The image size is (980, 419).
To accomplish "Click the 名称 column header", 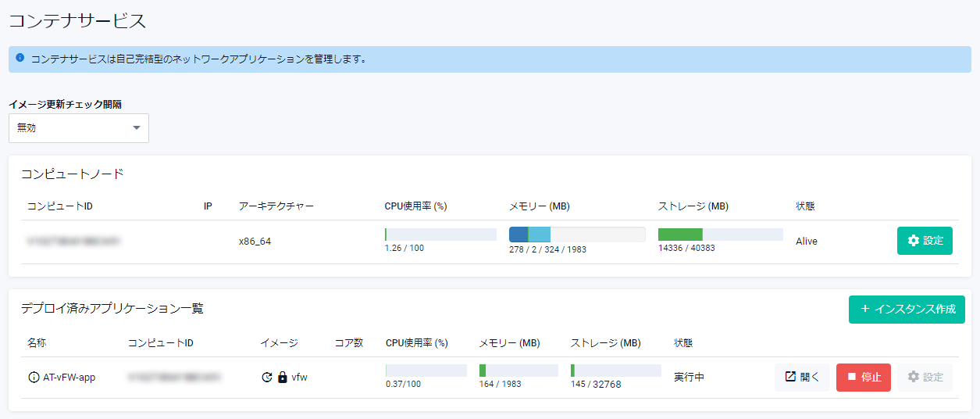I will (x=37, y=343).
